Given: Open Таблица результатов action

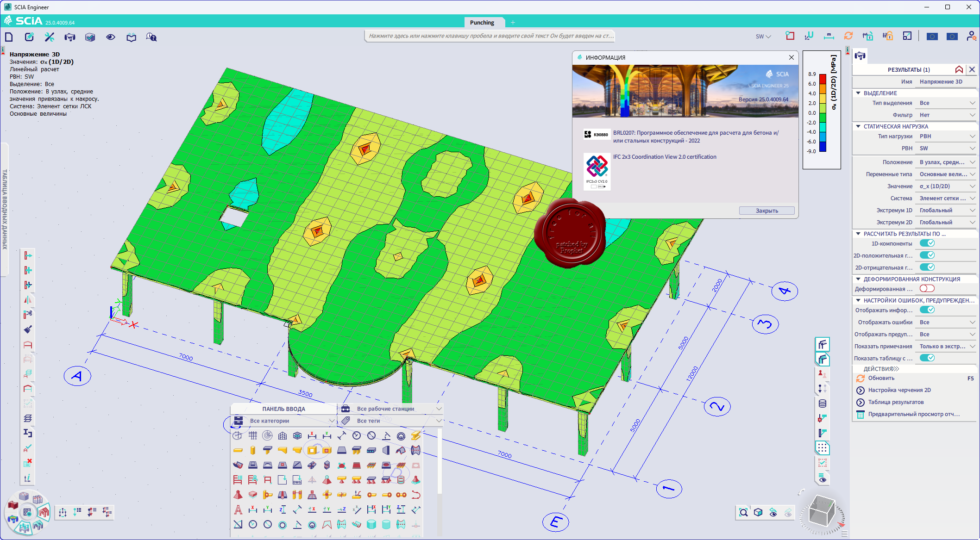Looking at the screenshot, I should point(896,402).
